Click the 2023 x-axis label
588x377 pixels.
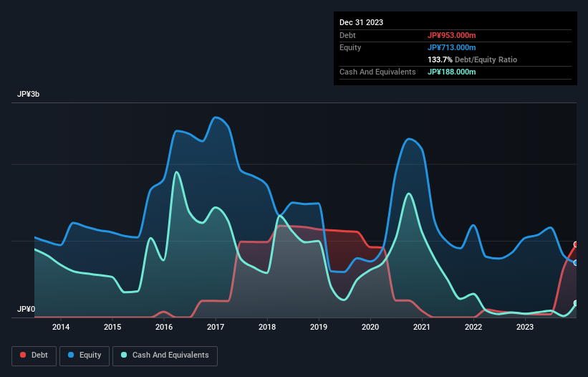[525, 327]
